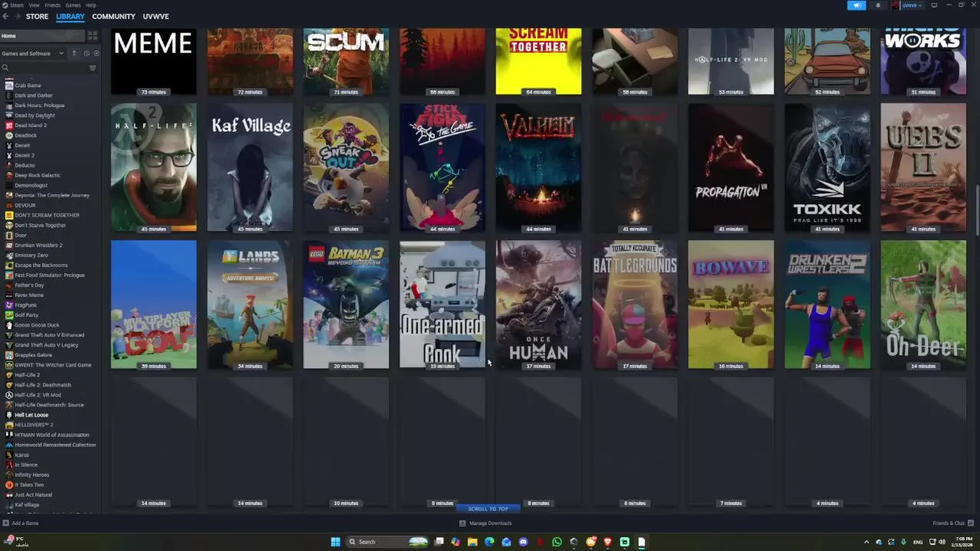Click the Home button in sidebar
Viewport: 980px width, 551px height.
click(42, 36)
